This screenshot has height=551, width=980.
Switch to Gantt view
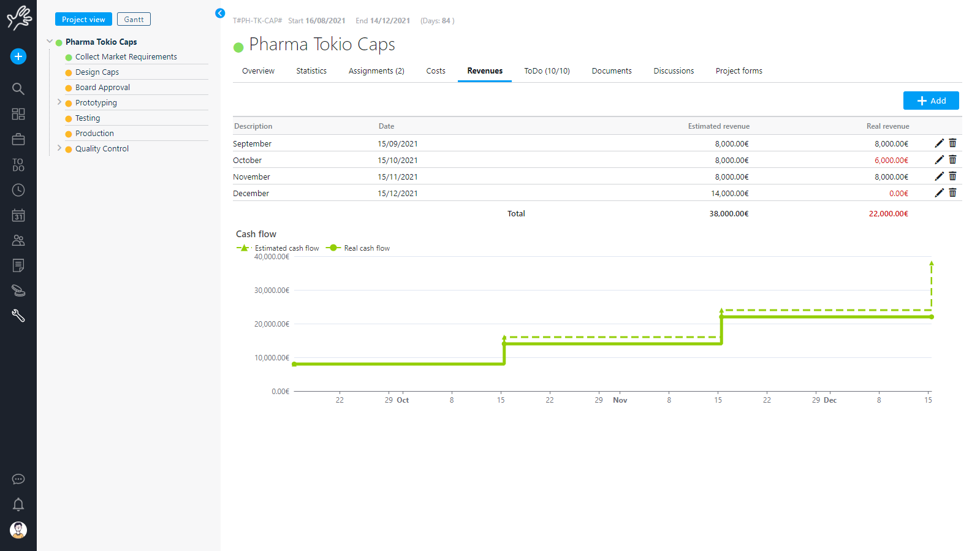134,20
